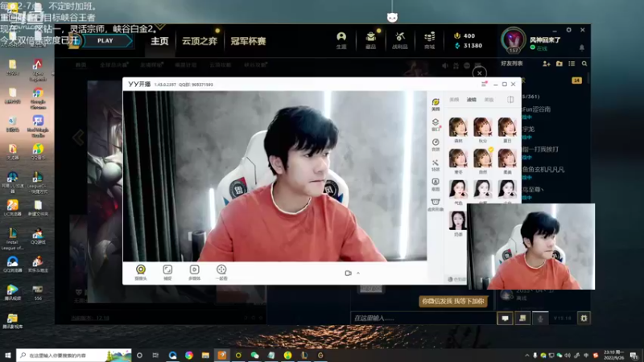Select the 美颜 beauty panel icon

[436, 105]
